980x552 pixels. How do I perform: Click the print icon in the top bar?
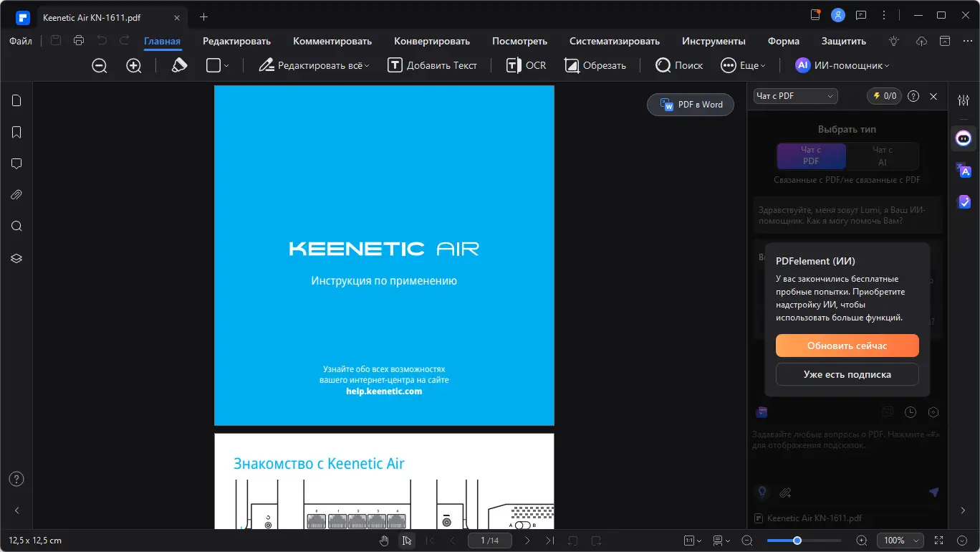(79, 41)
